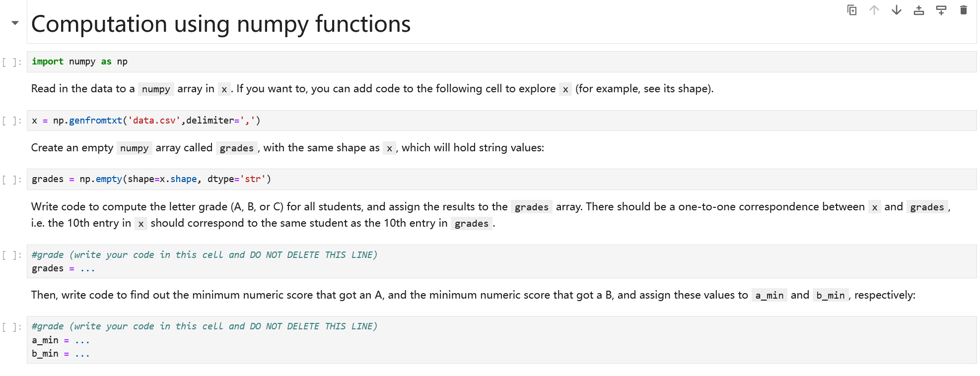The width and height of the screenshot is (980, 376).
Task: Duplicate the current cell
Action: click(x=851, y=10)
